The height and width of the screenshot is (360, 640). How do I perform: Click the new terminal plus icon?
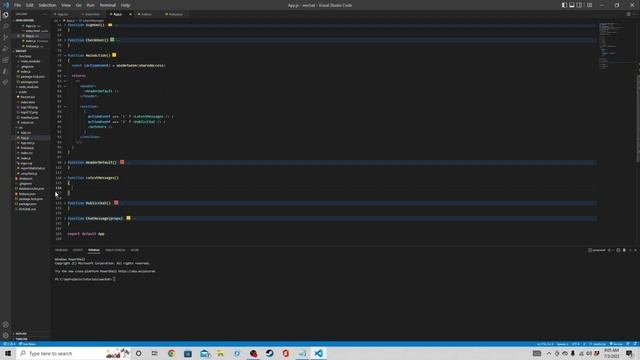pyautogui.click(x=609, y=250)
